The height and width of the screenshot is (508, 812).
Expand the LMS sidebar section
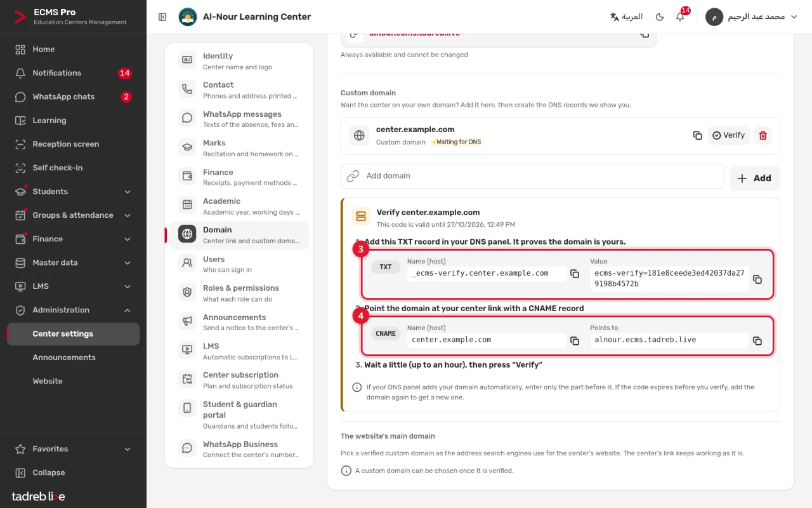pos(73,286)
